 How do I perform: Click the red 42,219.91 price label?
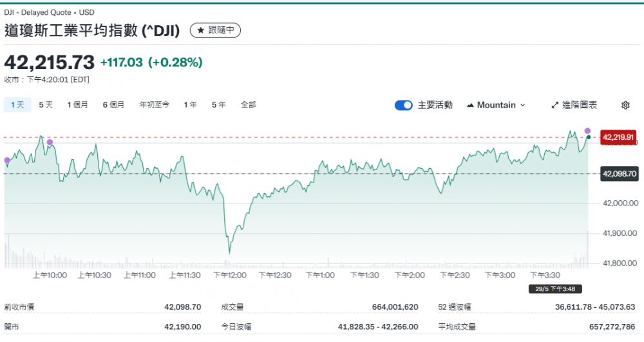pyautogui.click(x=618, y=137)
